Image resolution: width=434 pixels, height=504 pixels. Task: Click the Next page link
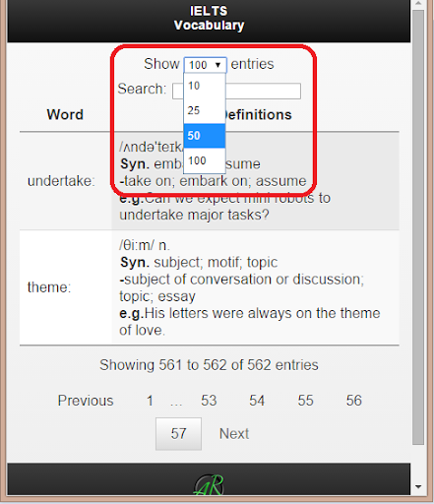pyautogui.click(x=234, y=434)
